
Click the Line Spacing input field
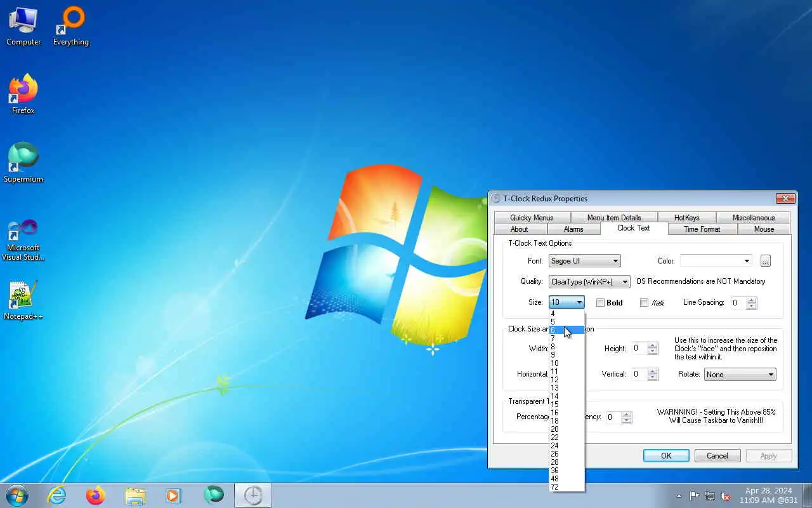pyautogui.click(x=739, y=303)
